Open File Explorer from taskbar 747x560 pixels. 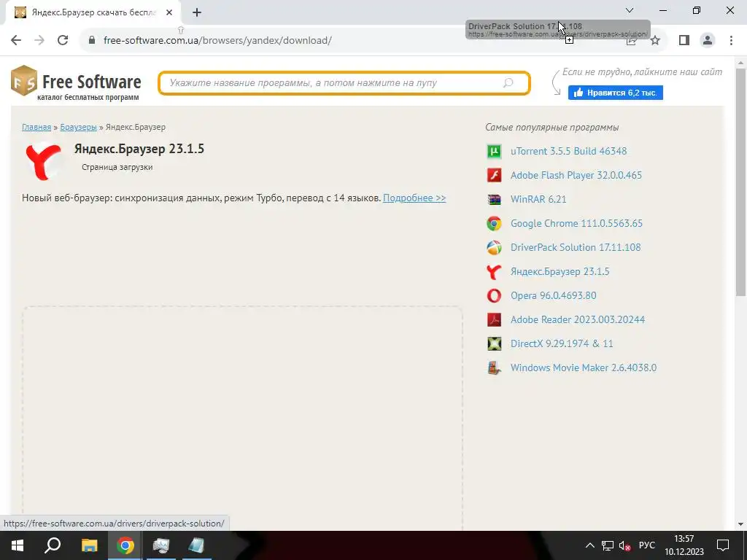[89, 545]
